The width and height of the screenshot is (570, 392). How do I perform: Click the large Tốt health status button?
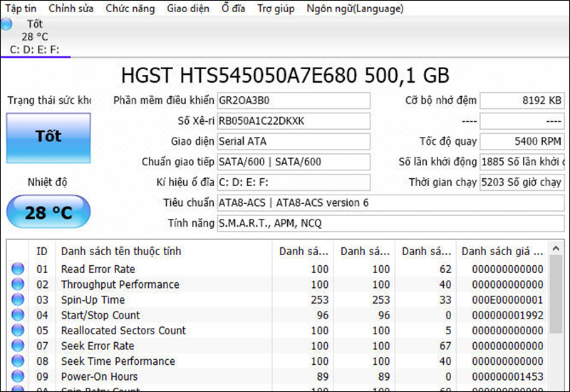tap(48, 138)
